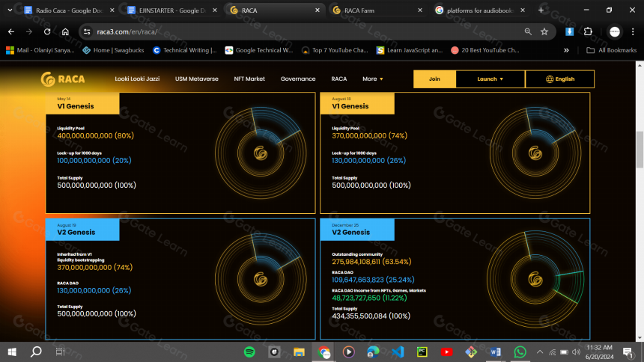The height and width of the screenshot is (362, 644).
Task: Open Top 7 YouTube Cha... bookmark
Action: [335, 50]
